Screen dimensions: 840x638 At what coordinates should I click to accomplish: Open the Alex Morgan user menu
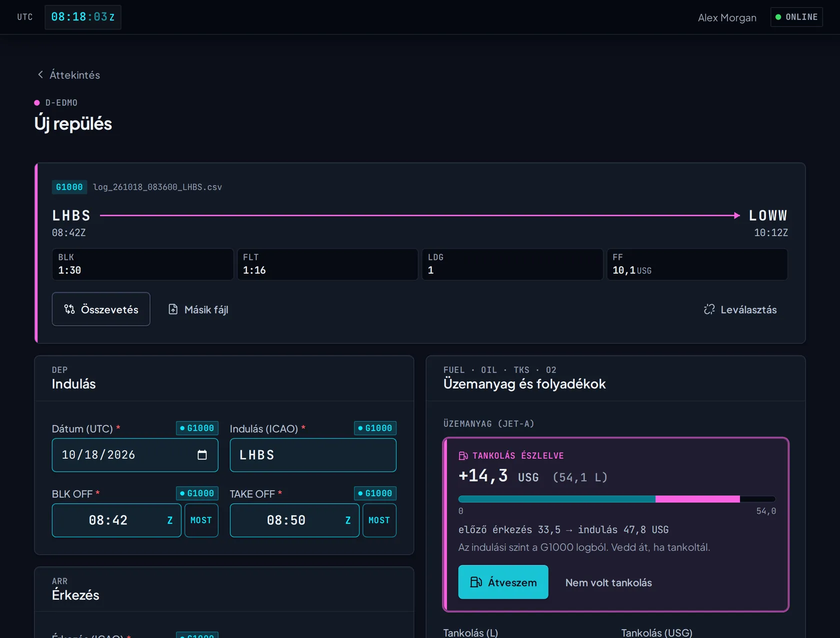727,17
